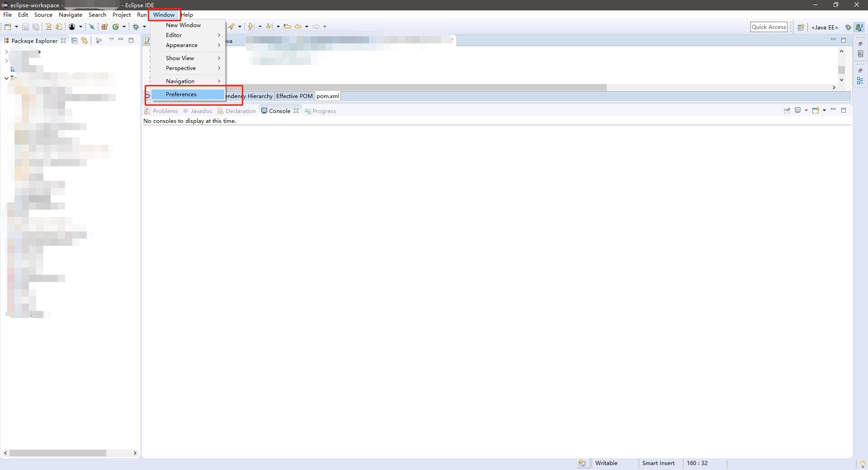Open the Open Console dropdown arrow
This screenshot has width=868, height=470.
pyautogui.click(x=824, y=110)
